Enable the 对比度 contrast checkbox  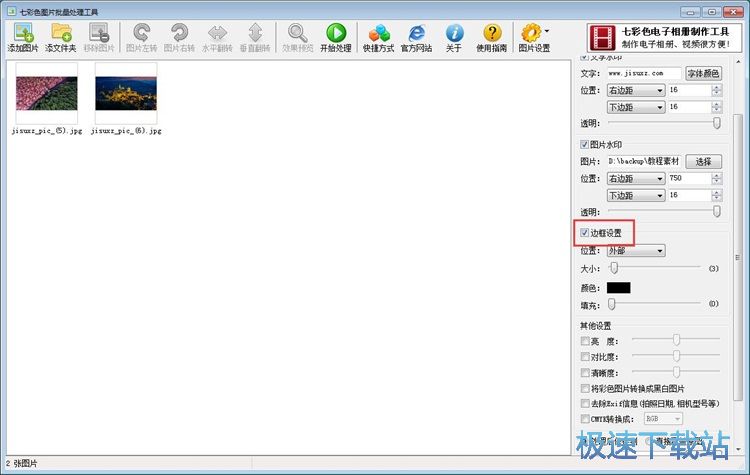[585, 357]
